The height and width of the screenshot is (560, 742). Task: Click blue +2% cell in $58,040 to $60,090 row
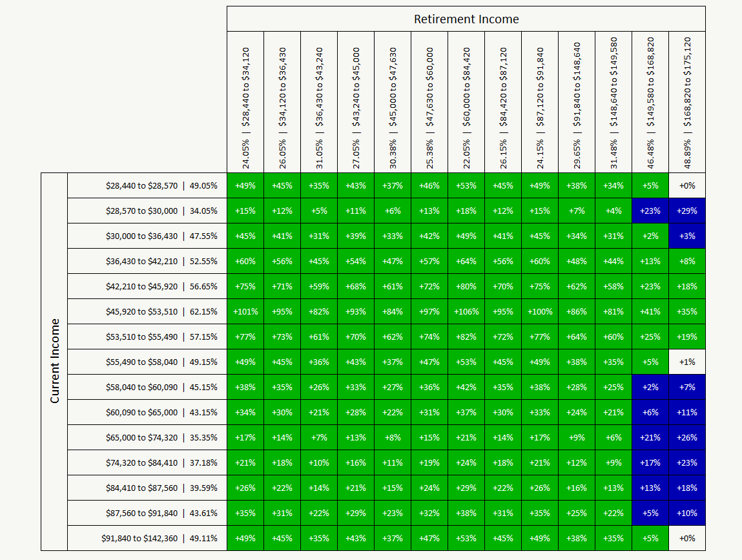tap(651, 387)
